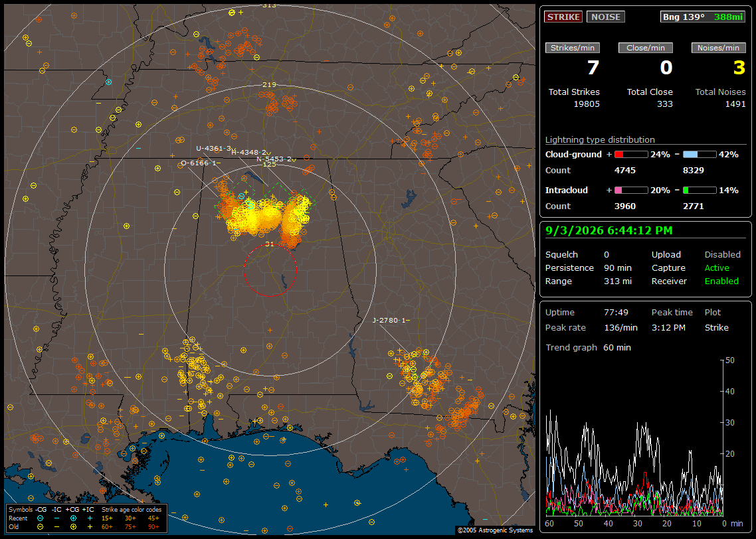
Task: Click the NOISE indicator button
Action: coord(606,17)
